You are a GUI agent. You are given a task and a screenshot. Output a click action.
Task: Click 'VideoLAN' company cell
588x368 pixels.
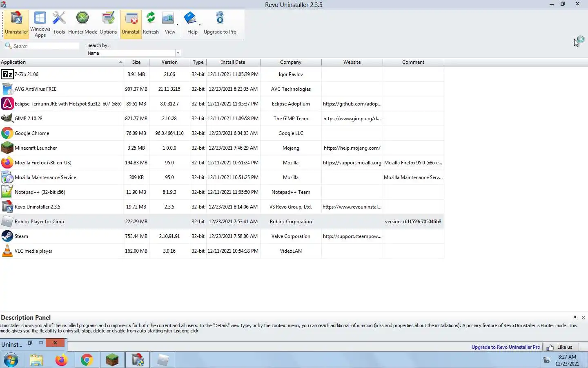(291, 251)
